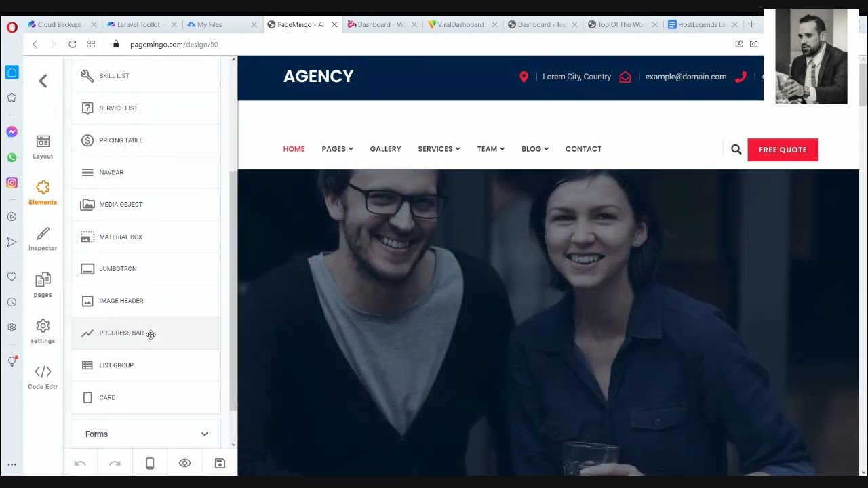Open the BLOG dropdown menu

coord(535,149)
